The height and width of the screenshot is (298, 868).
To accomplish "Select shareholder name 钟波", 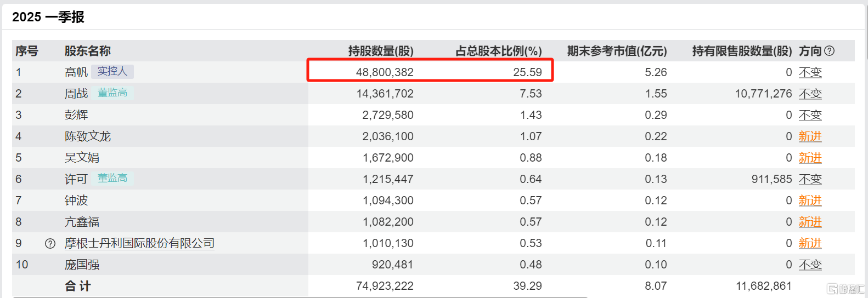I will pos(76,200).
